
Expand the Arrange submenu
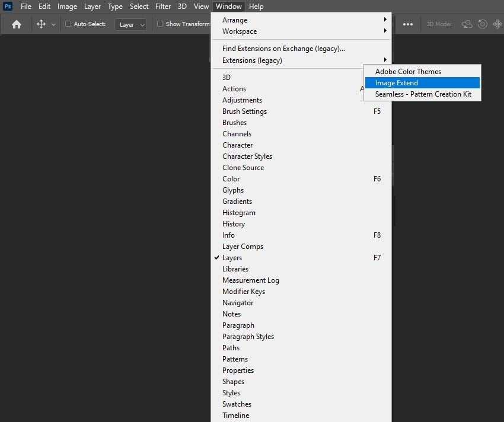[x=301, y=20]
